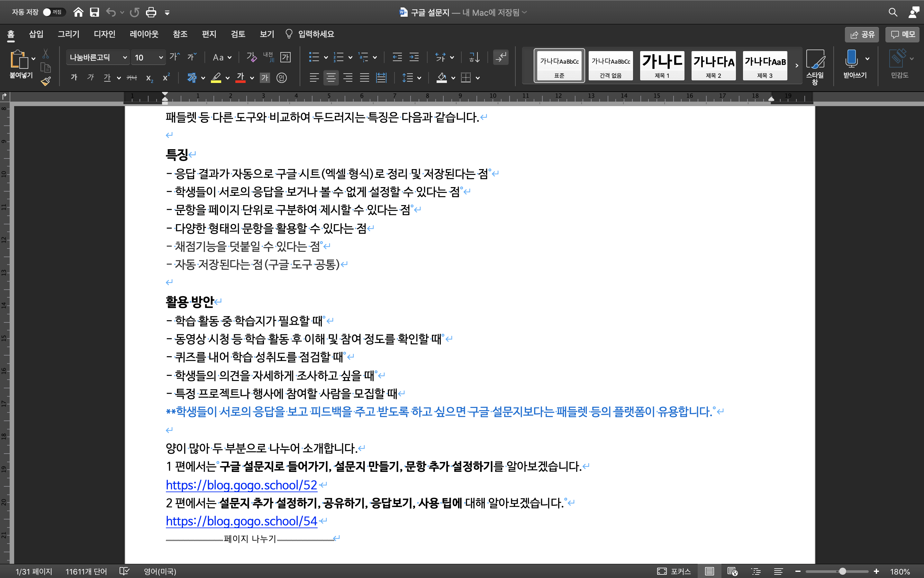
Task: Click the sort text icon
Action: (x=474, y=57)
